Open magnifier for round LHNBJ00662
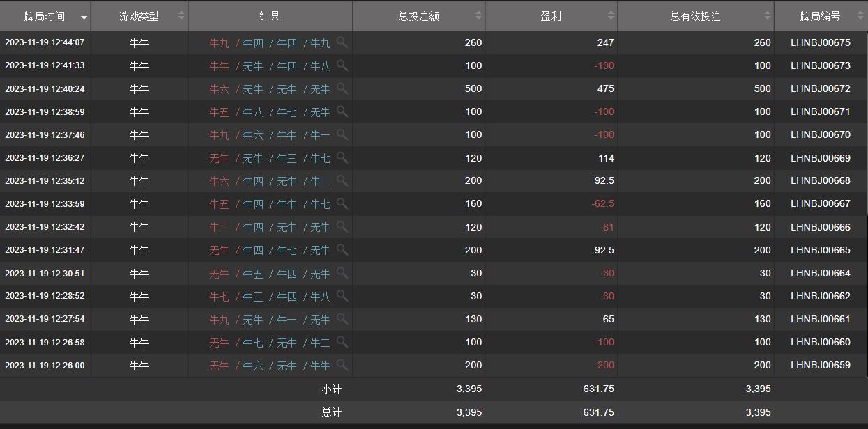 342,295
